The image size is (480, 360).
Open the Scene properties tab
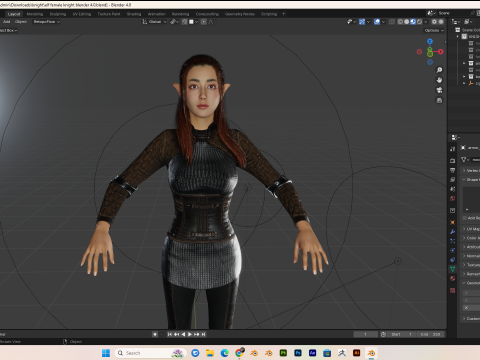(452, 189)
